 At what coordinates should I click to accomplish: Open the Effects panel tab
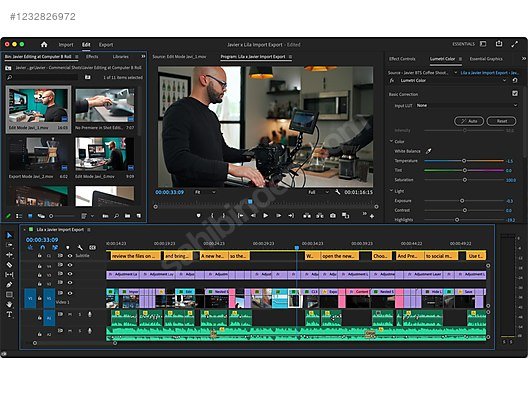click(92, 57)
